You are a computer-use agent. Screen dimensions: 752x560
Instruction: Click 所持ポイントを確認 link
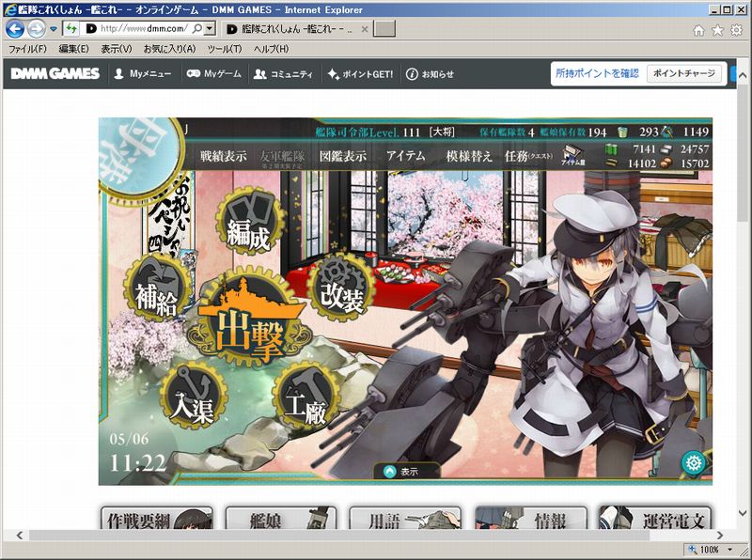pos(597,73)
